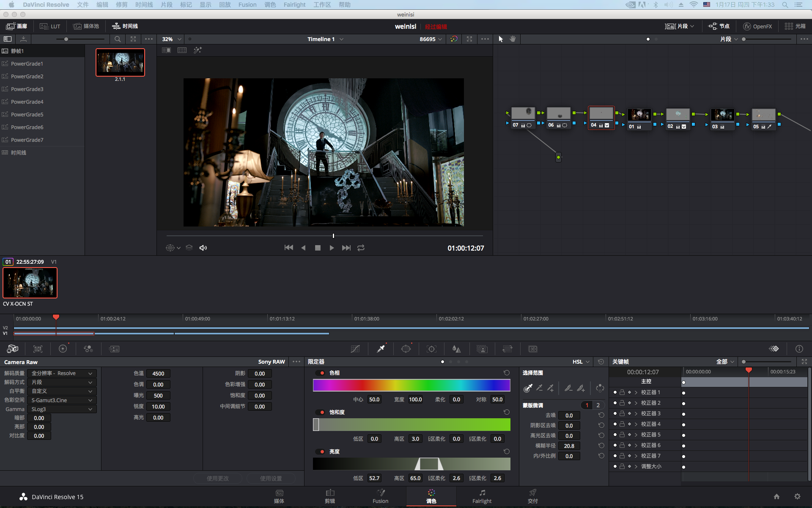Screen dimensions: 812x508
Task: Open the Curves palette icon
Action: [355, 349]
